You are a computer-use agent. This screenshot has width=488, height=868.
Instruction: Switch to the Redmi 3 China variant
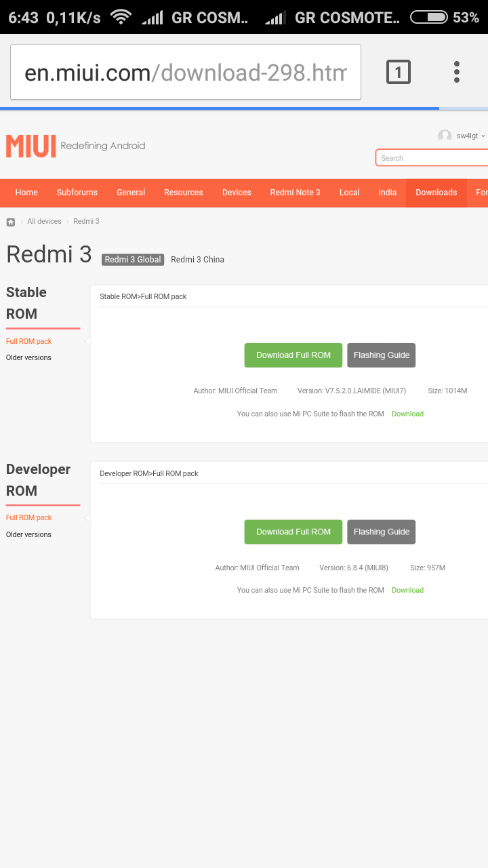pos(197,260)
